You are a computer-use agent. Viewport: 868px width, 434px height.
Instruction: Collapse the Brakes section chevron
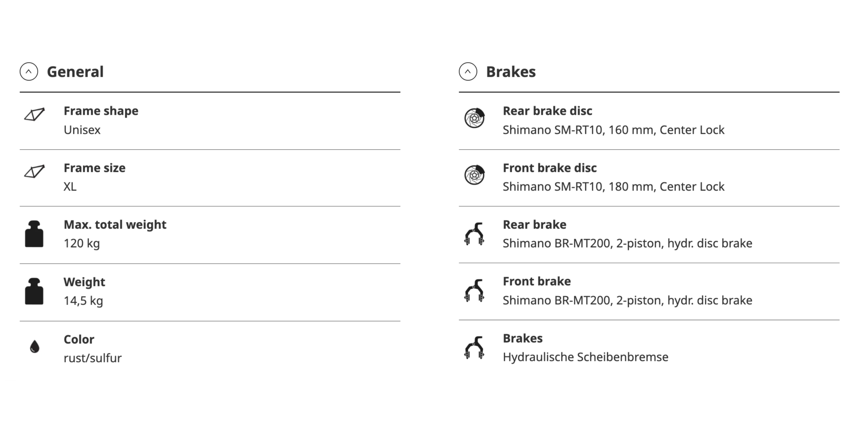(x=468, y=72)
